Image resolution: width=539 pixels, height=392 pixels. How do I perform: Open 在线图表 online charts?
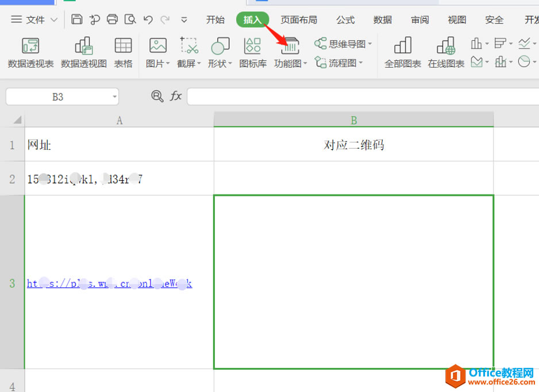pos(446,53)
